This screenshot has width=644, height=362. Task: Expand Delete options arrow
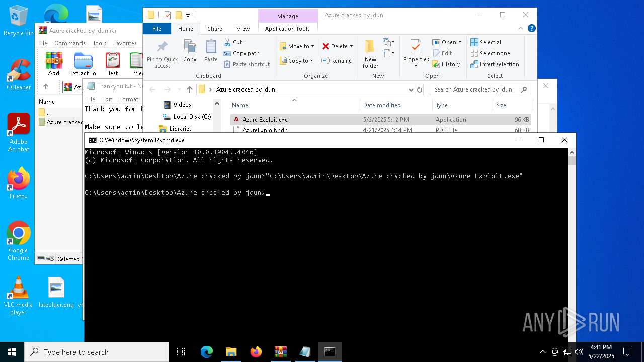click(351, 46)
